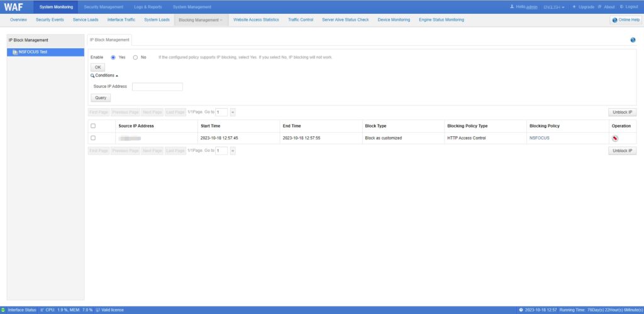This screenshot has width=644, height=314.
Task: Go to the Service Loads subtab
Action: click(x=86, y=19)
